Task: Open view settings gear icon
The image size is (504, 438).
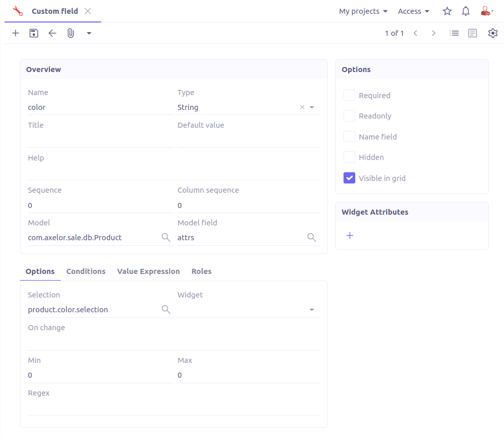Action: pos(492,33)
